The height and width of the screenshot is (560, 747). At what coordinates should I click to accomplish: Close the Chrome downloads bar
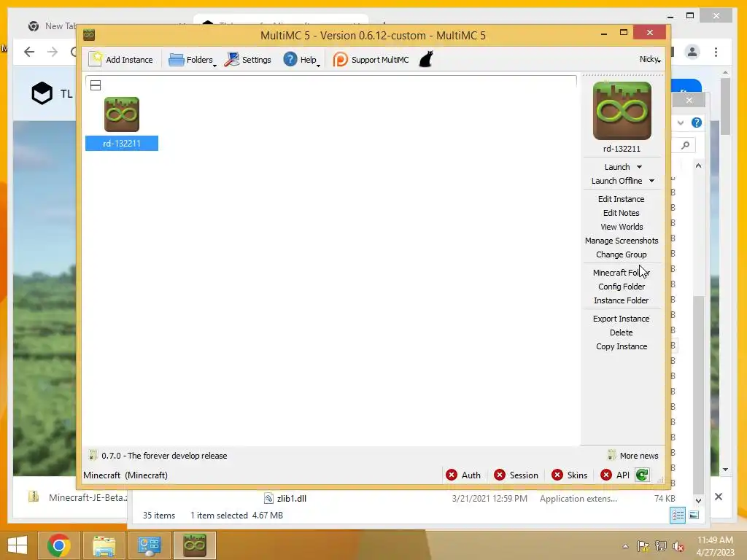(x=719, y=497)
